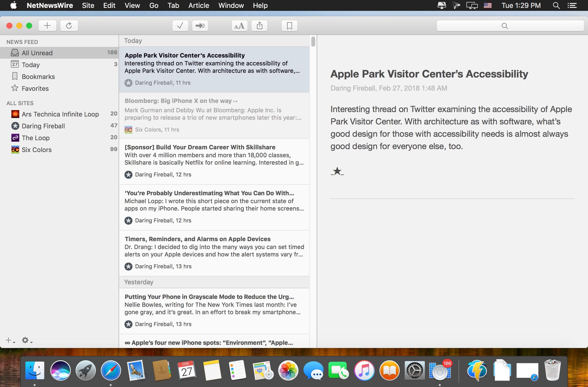Select All Unread in the sidebar
Screen dimensions: 588x387
click(59, 53)
